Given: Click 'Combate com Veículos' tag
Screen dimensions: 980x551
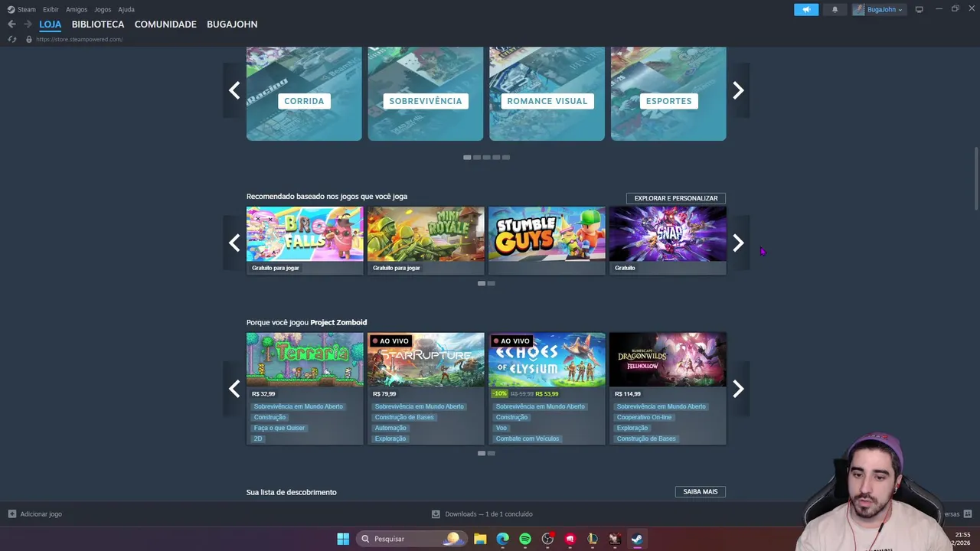Looking at the screenshot, I should [x=528, y=439].
